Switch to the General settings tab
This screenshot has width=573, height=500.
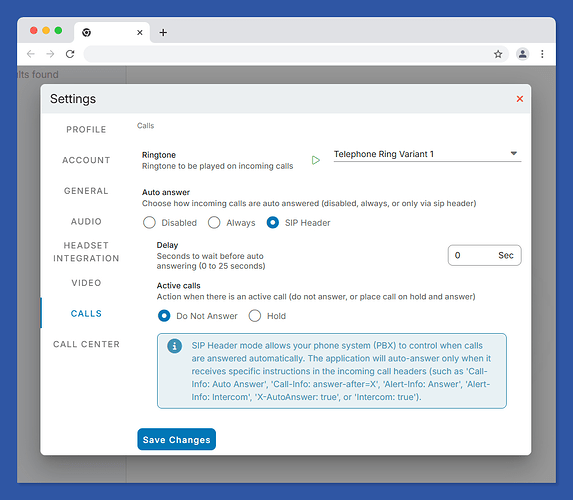click(86, 191)
